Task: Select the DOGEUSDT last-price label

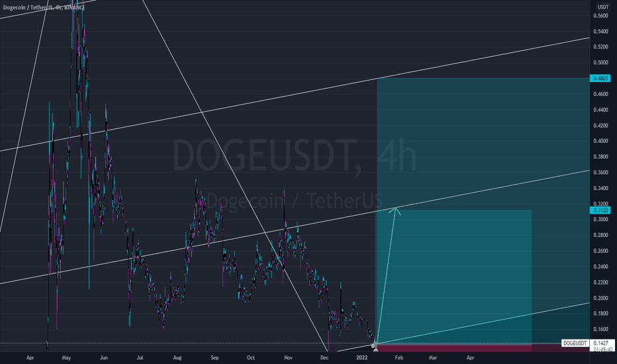Action: [575, 343]
